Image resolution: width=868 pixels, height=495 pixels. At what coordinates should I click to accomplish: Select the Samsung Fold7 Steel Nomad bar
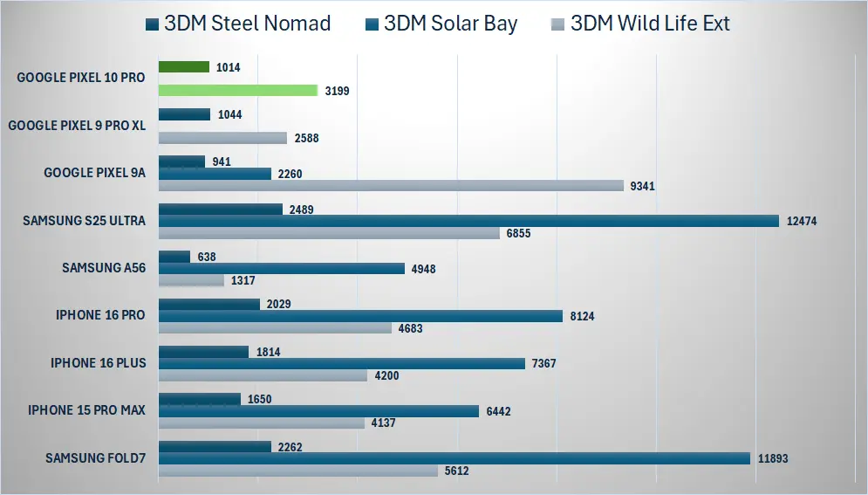pos(215,446)
